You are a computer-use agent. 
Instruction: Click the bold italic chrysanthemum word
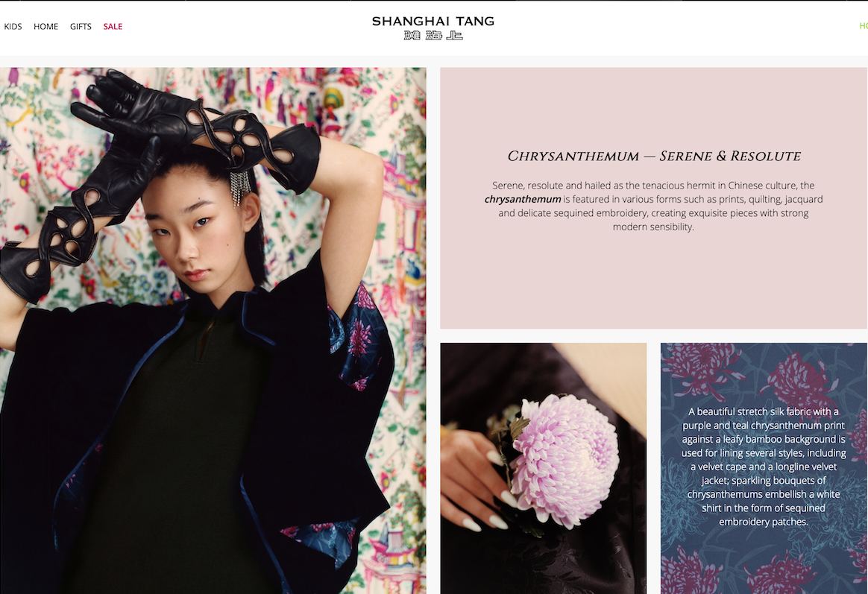click(x=523, y=199)
